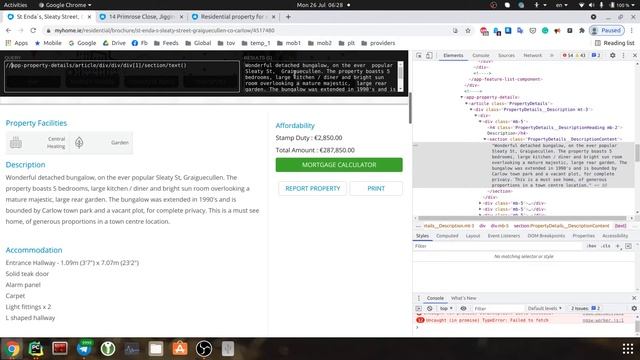Click the console Filter input field
The width and height of the screenshot is (640, 360).
point(498,309)
